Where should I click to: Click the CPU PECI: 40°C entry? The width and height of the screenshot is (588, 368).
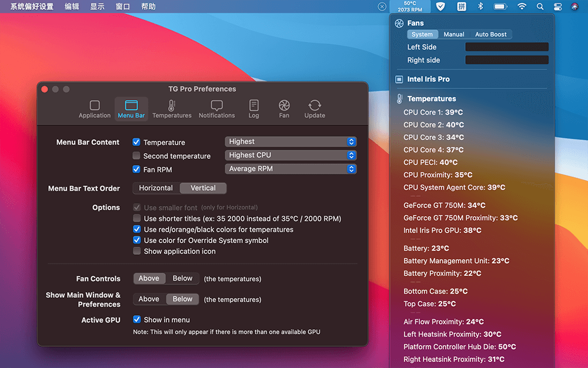pyautogui.click(x=430, y=163)
